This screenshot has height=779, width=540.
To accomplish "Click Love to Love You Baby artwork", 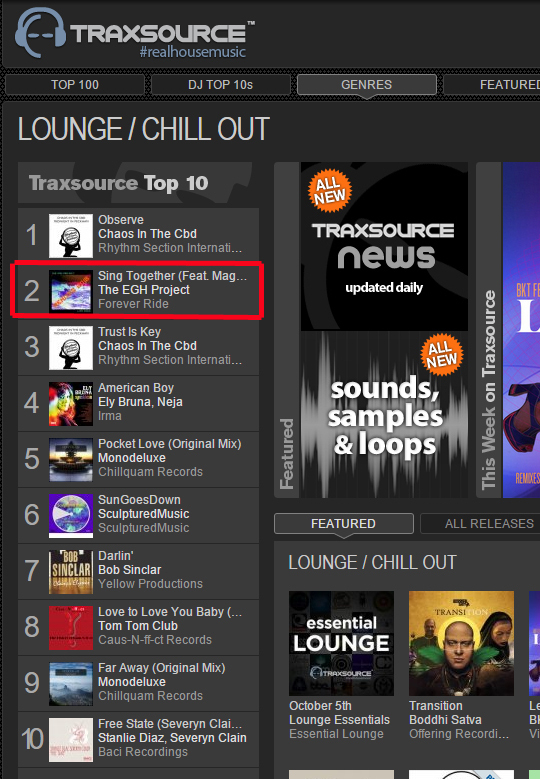I will pos(71,627).
